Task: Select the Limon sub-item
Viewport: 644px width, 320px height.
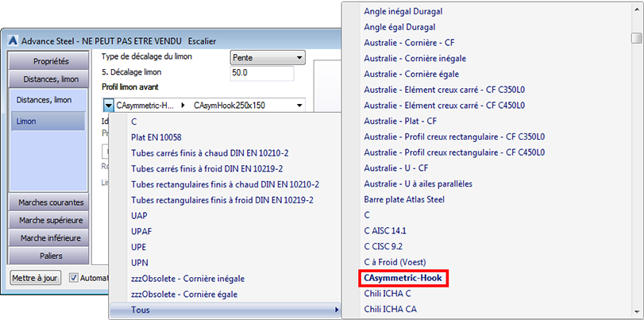Action: click(48, 121)
